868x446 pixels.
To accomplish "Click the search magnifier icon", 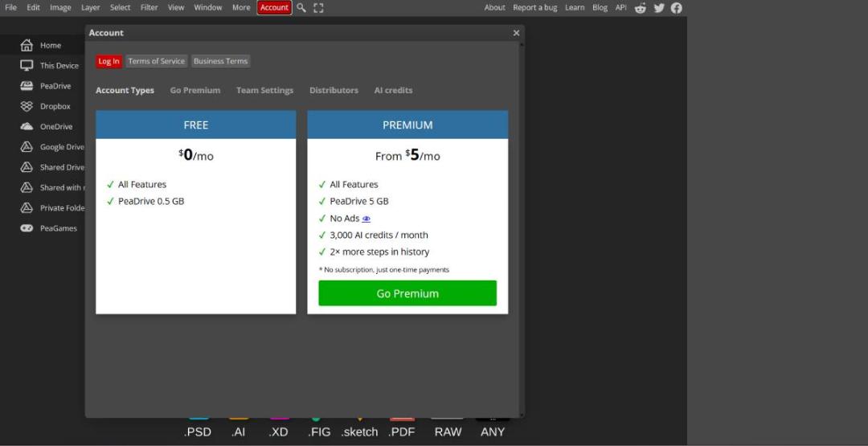I will [x=301, y=8].
